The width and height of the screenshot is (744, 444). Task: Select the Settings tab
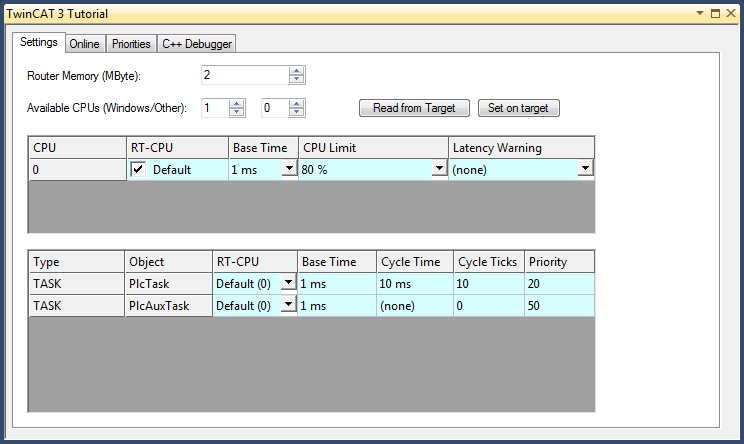coord(38,42)
